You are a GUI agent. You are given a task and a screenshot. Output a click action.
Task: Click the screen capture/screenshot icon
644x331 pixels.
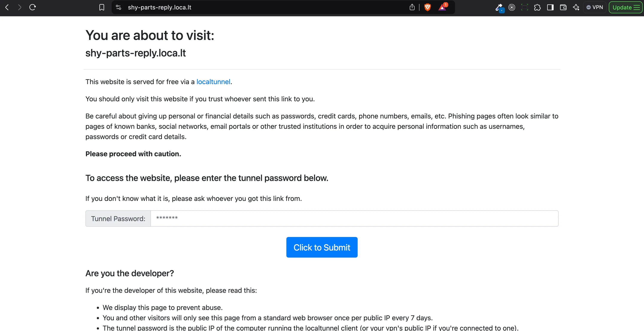pyautogui.click(x=525, y=7)
